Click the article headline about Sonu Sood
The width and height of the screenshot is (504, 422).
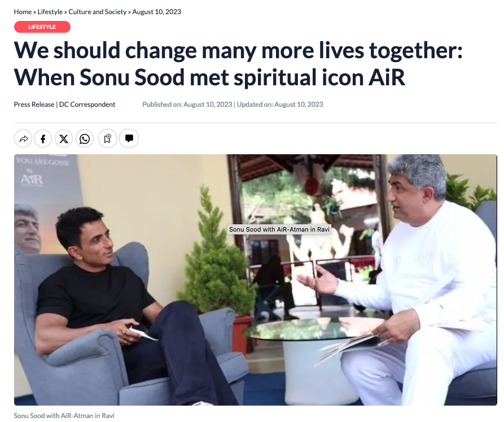coord(238,64)
